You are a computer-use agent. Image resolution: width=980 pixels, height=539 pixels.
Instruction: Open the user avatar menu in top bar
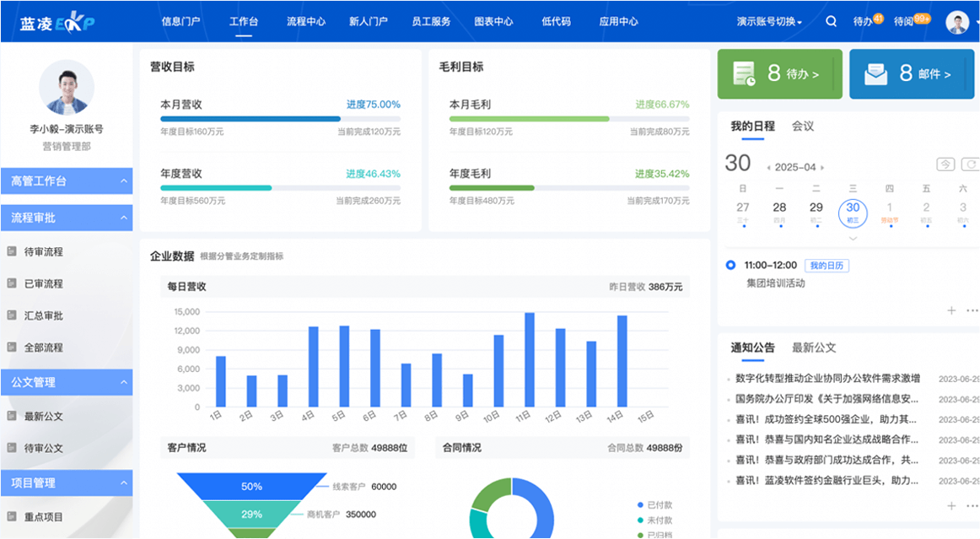(957, 22)
